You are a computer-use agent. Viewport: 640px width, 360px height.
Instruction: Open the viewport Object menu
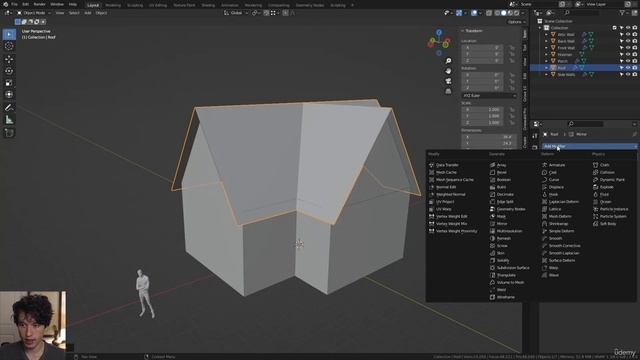(x=101, y=13)
